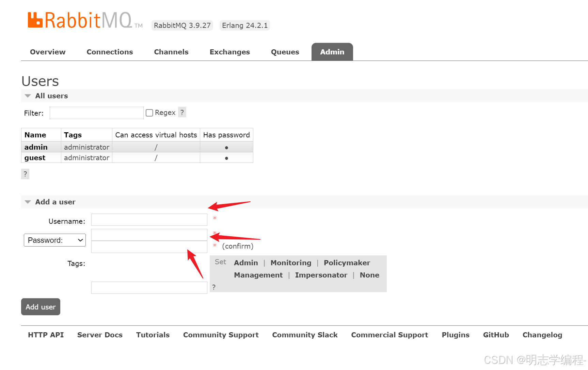The image size is (588, 370).
Task: Set the Impersonator tag
Action: (x=321, y=275)
